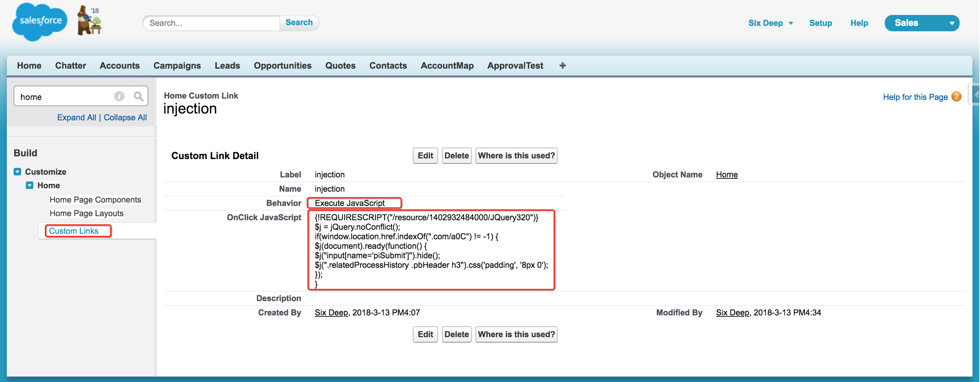This screenshot has height=382, width=980.
Task: Open the Home tab
Action: (x=29, y=65)
